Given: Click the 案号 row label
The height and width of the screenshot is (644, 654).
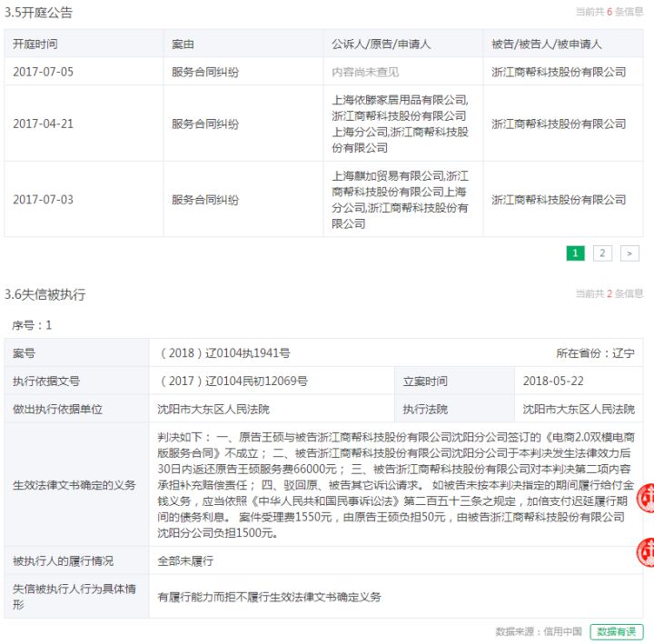Looking at the screenshot, I should (x=24, y=353).
